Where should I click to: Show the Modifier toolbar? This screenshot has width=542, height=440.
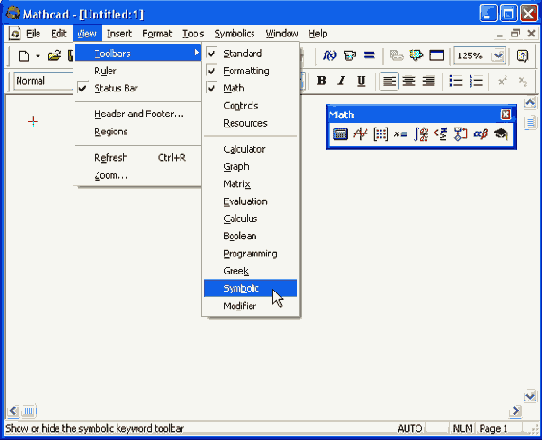pos(250,306)
